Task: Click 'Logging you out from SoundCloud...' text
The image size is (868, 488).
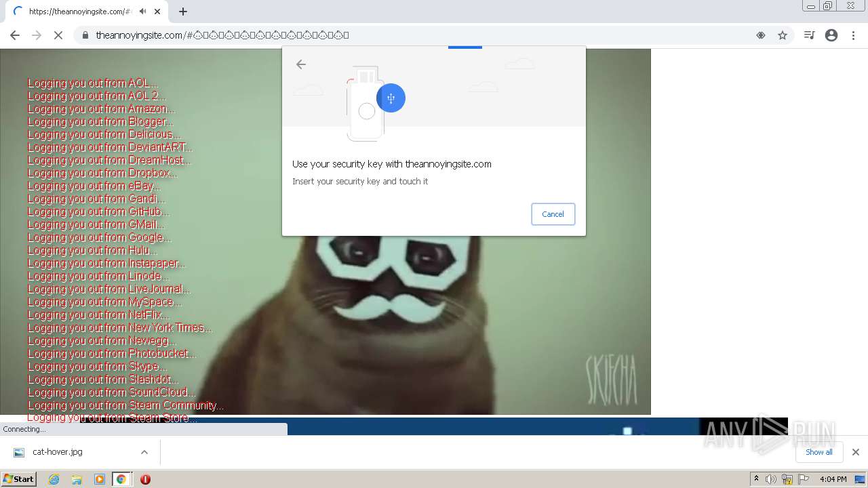Action: [x=112, y=392]
